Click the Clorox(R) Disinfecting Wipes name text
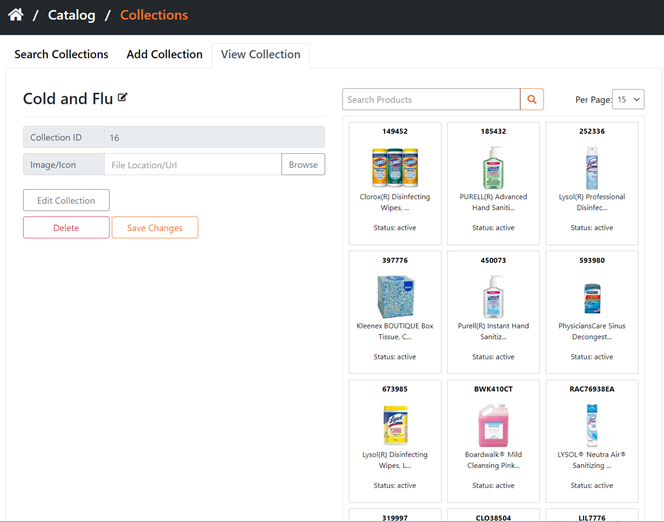664x522 pixels. [395, 202]
